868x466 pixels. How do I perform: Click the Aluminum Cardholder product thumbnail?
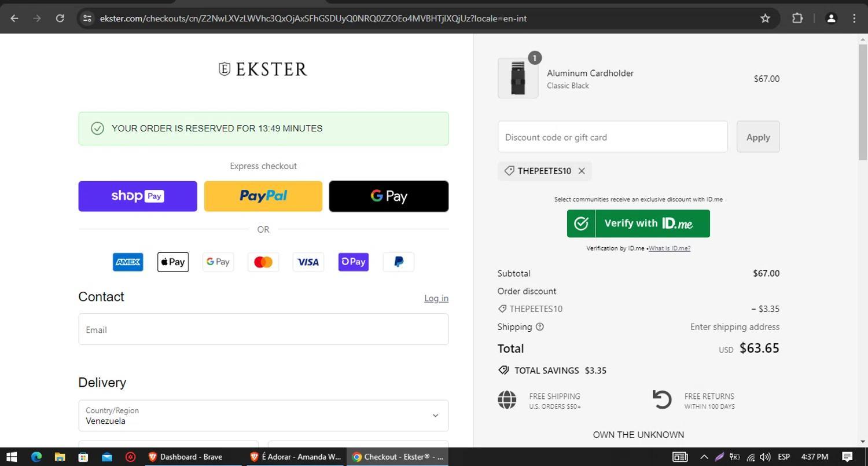pyautogui.click(x=518, y=78)
